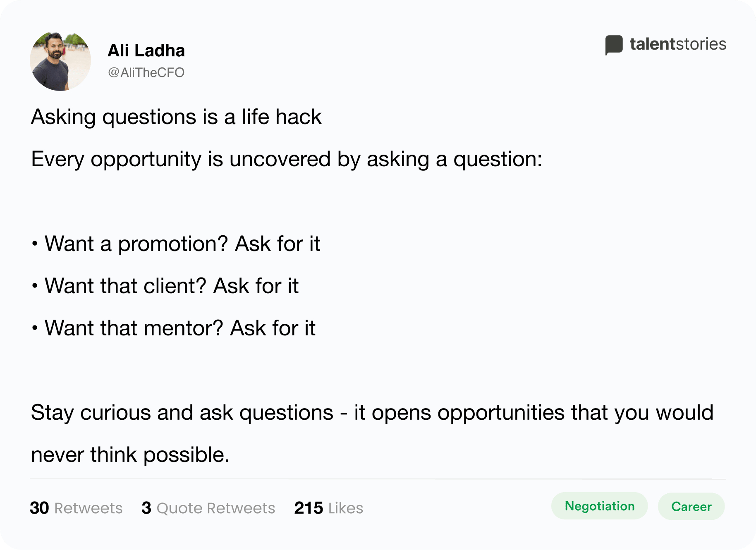Open Ali Ladha's profile picture

60,60
